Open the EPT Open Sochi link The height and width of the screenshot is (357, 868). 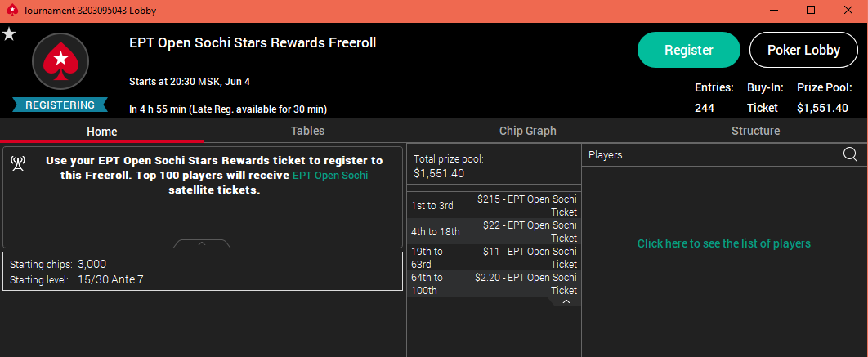click(330, 176)
